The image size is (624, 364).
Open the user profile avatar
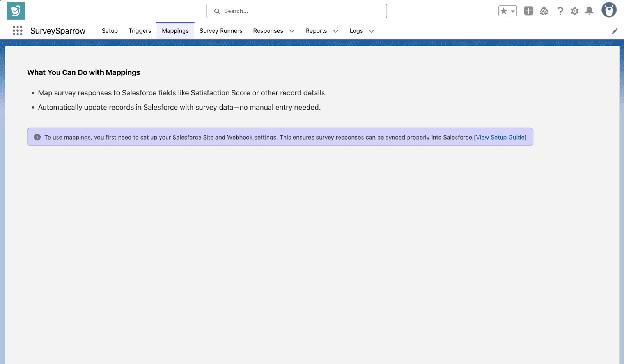tap(608, 10)
